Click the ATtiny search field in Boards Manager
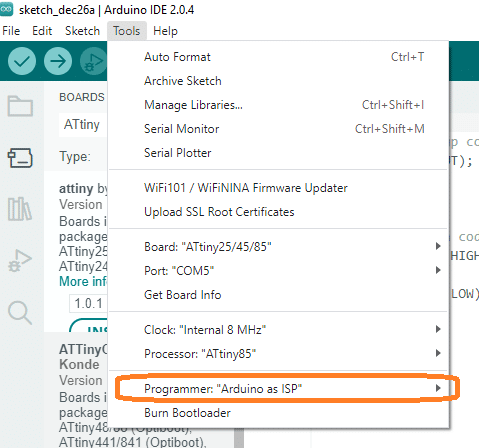The width and height of the screenshot is (479, 448). coord(83,125)
